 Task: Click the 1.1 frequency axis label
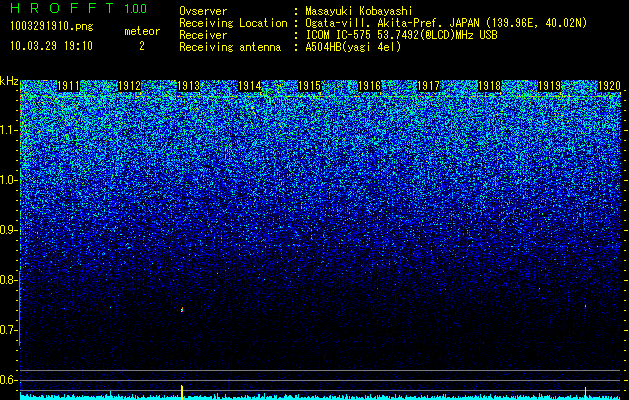[9, 130]
